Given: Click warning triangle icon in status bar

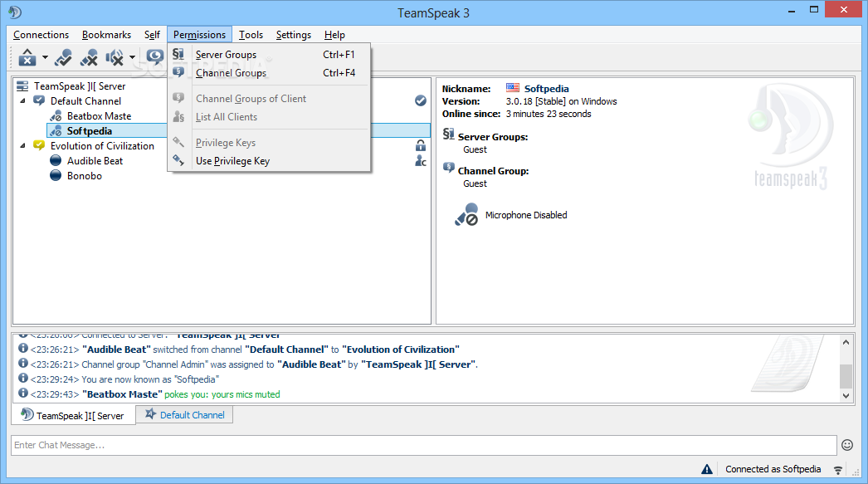Looking at the screenshot, I should click(707, 469).
